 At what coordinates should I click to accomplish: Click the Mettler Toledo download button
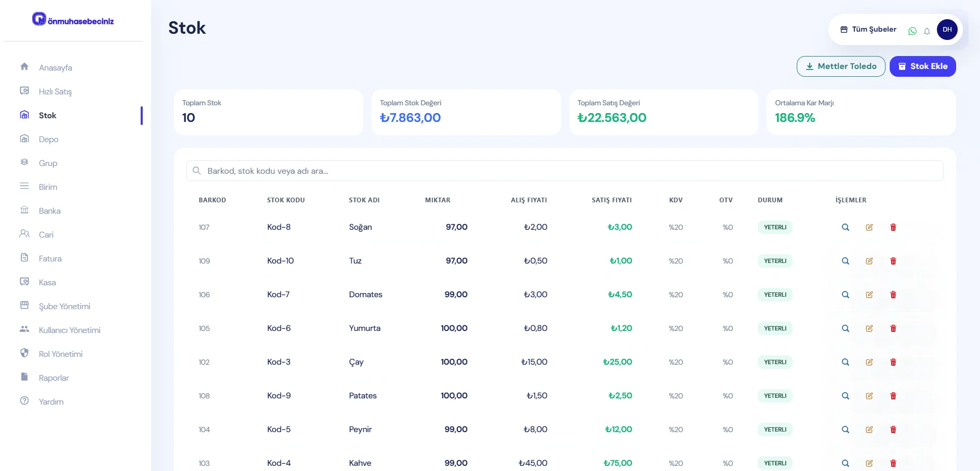pos(840,66)
